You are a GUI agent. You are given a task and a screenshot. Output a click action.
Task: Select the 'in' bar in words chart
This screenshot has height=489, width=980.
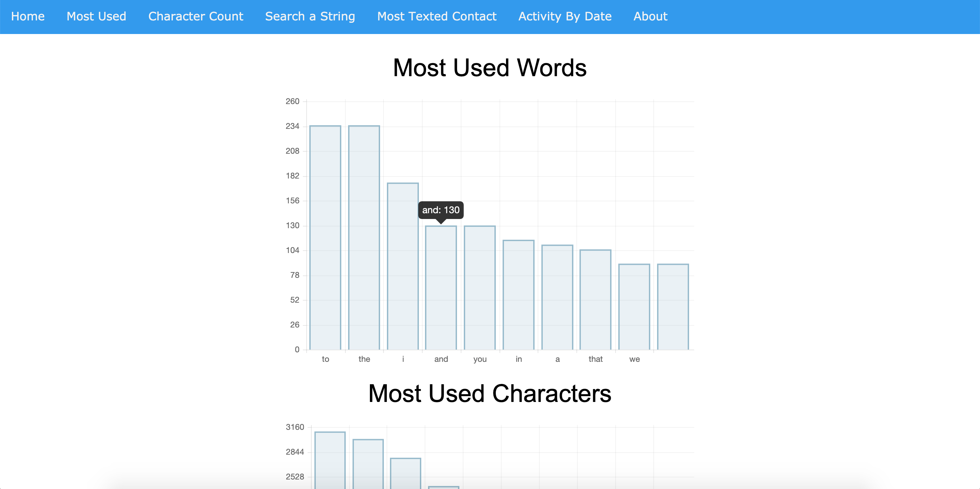(x=518, y=295)
